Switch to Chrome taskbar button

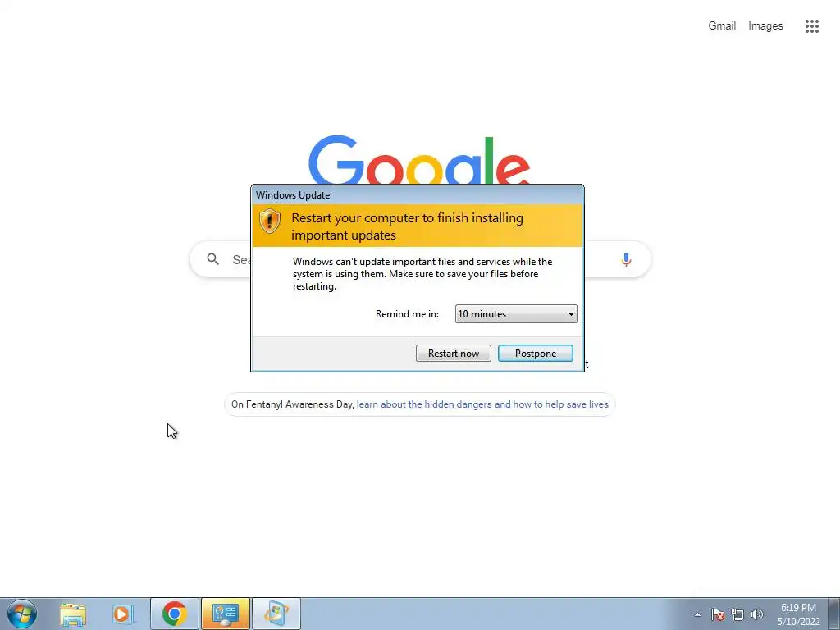(x=175, y=614)
